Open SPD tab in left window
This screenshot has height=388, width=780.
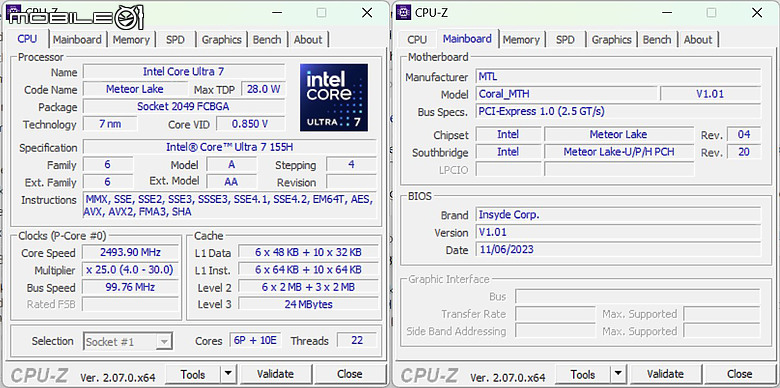[175, 40]
